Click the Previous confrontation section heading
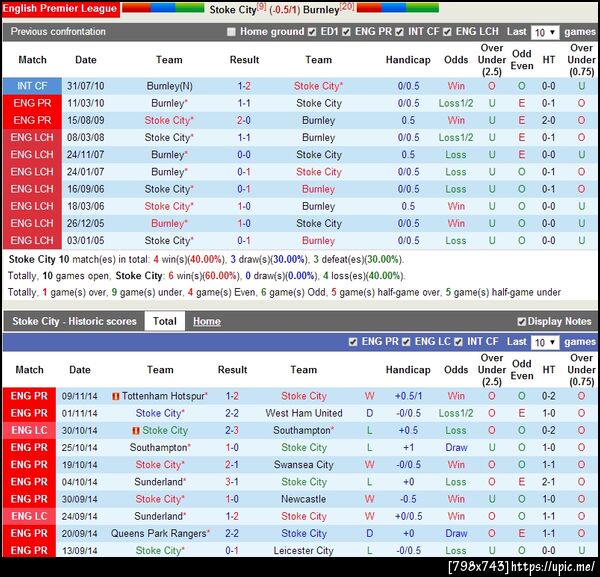The height and width of the screenshot is (577, 600). click(58, 32)
